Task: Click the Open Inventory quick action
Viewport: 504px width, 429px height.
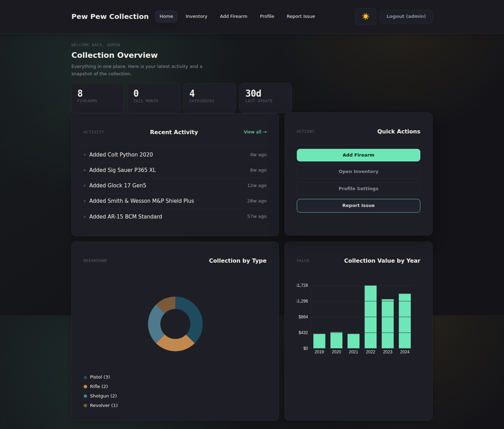Action: point(358,172)
